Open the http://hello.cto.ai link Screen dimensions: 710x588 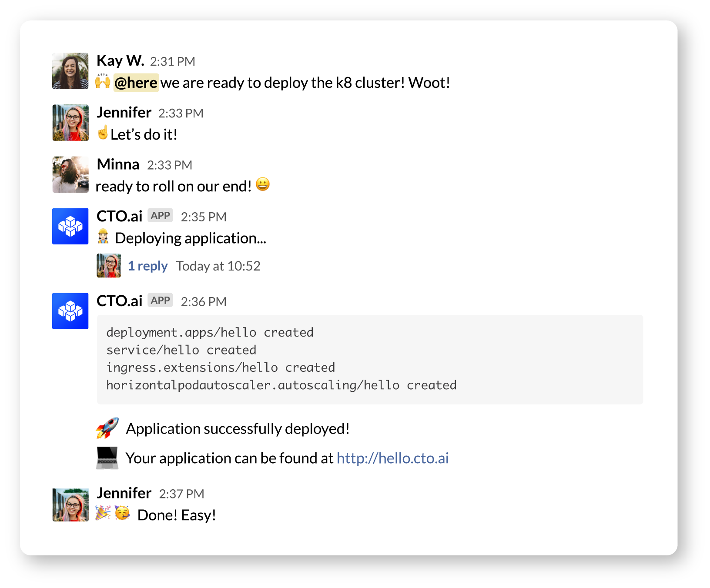coord(392,458)
